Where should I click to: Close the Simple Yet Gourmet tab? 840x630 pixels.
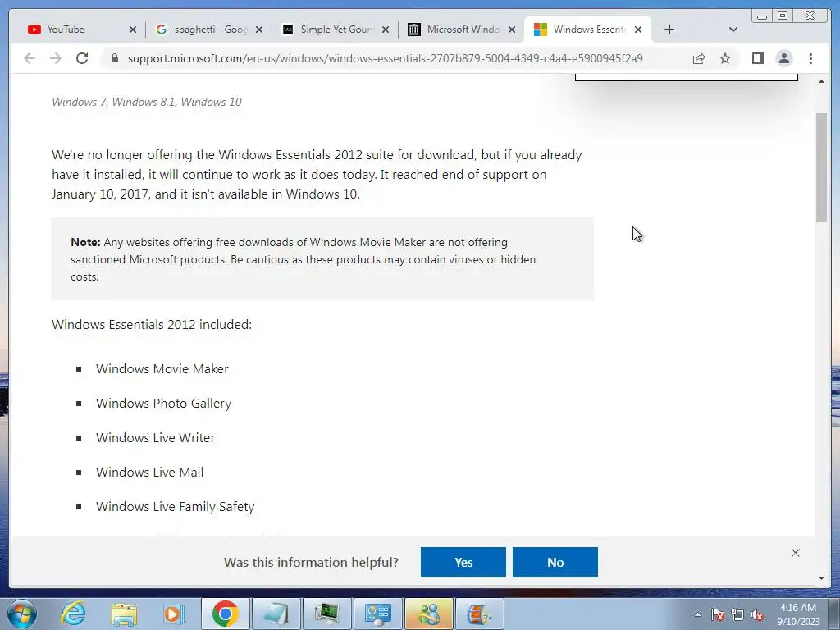coord(386,30)
